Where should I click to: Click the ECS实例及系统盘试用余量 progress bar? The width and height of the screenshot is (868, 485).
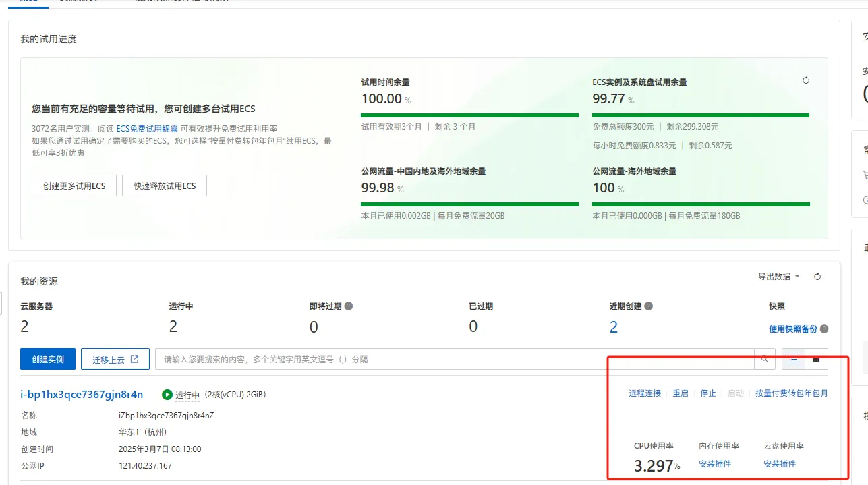(x=701, y=115)
